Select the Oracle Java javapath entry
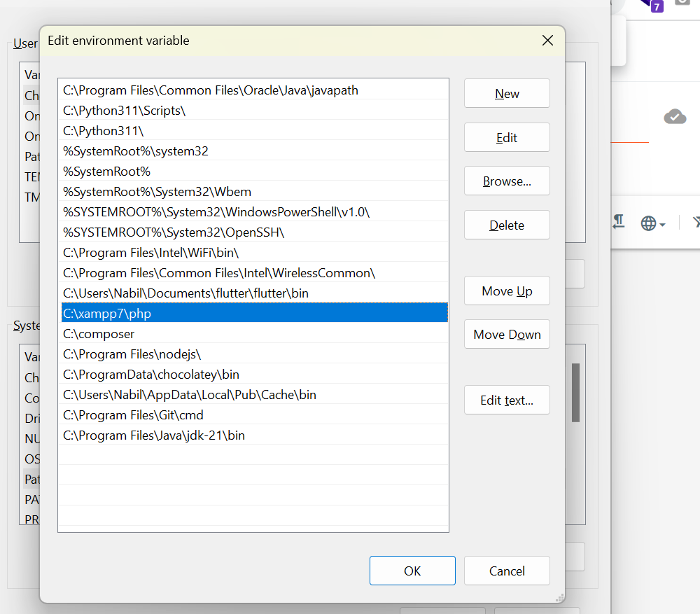Screen dimensions: 700x614 tap(255, 90)
